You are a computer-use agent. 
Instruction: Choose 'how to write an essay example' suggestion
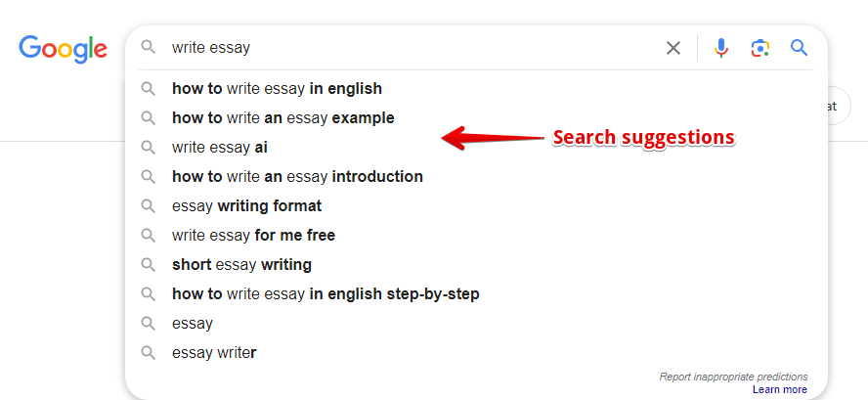click(x=282, y=118)
